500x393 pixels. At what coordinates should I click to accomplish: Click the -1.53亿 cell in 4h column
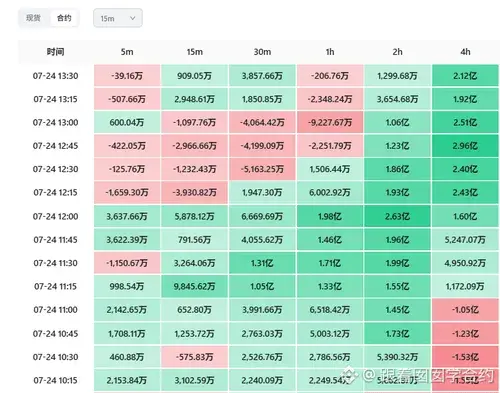[x=465, y=357]
